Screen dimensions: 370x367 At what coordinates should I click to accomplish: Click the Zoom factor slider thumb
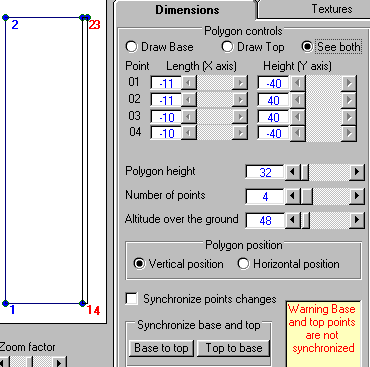[x=30, y=362]
